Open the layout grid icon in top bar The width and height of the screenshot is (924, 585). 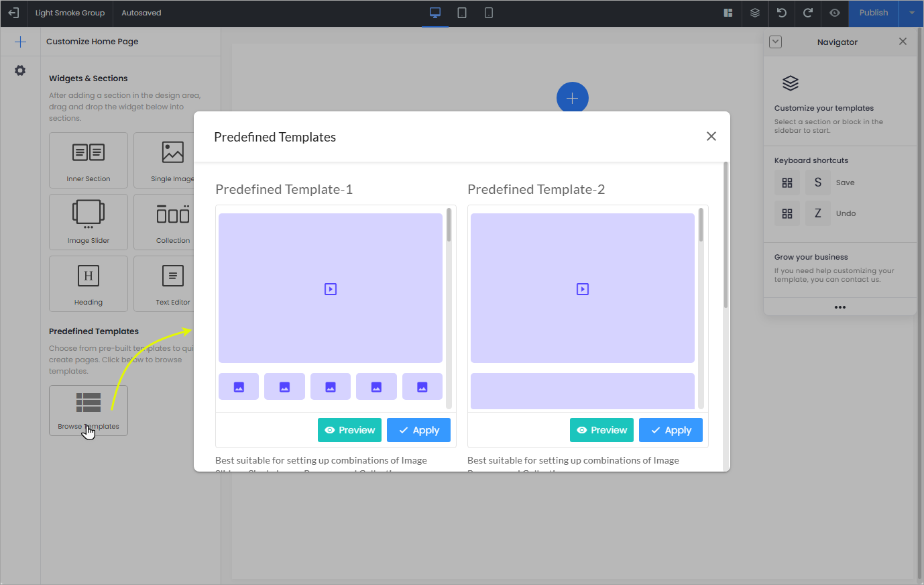[x=728, y=13]
